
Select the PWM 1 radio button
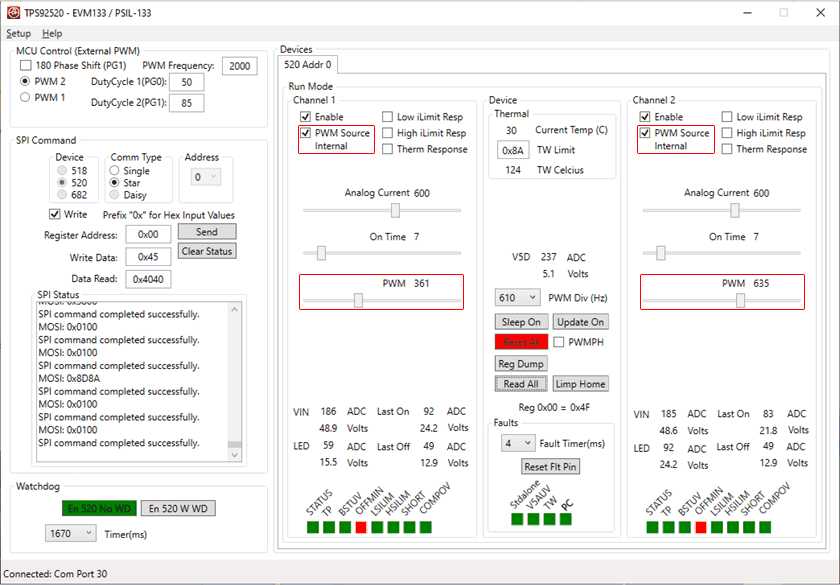26,98
